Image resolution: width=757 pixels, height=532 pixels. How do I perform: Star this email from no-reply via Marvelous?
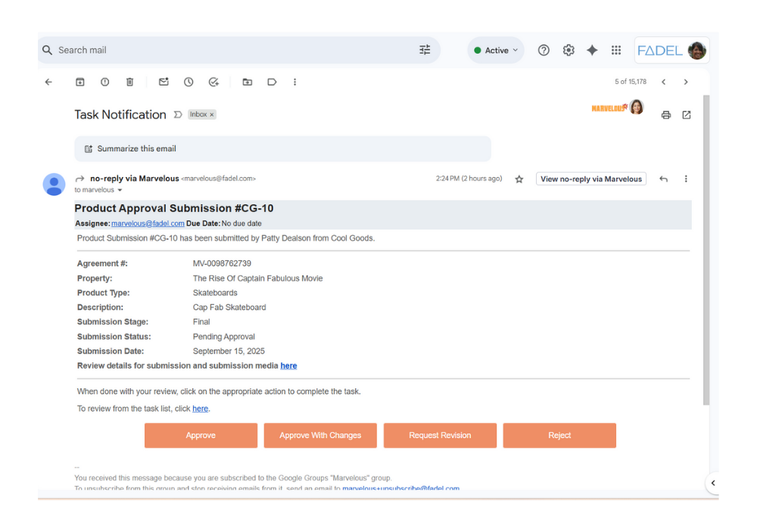click(519, 179)
